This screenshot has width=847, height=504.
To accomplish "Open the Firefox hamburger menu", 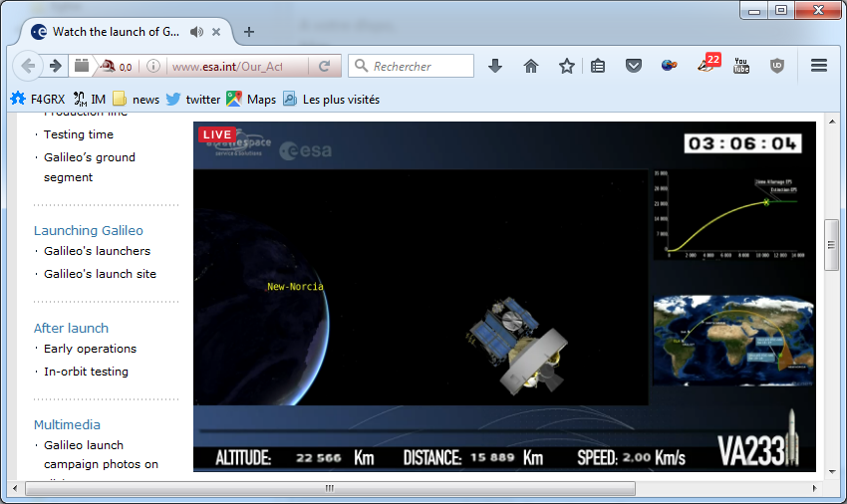I will [819, 66].
